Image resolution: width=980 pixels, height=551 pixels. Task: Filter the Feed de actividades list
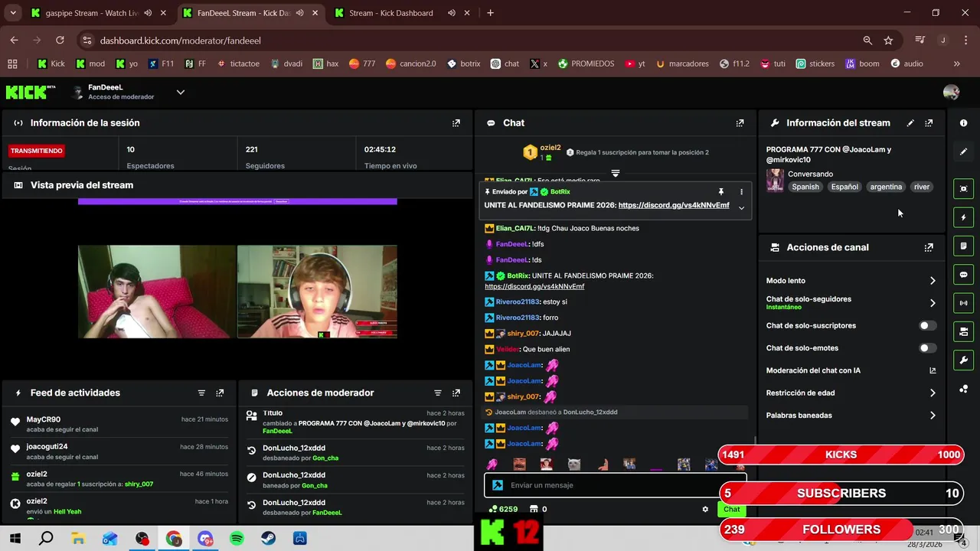point(201,393)
